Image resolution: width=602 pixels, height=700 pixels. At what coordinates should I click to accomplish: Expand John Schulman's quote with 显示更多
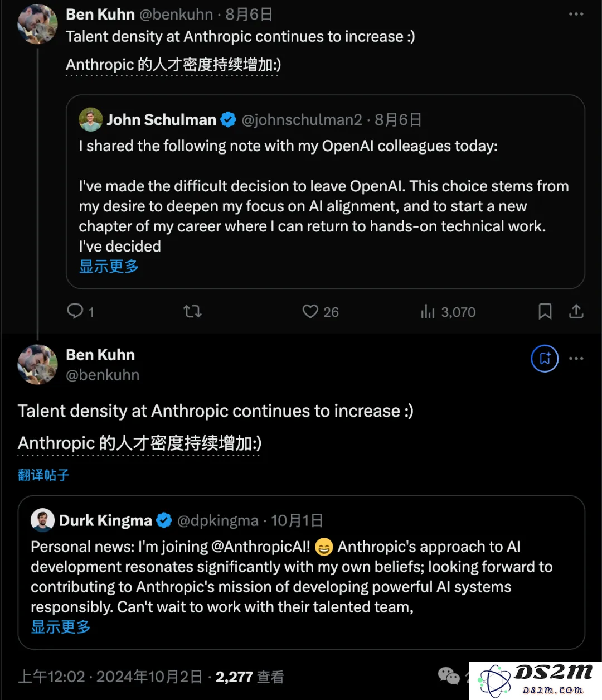click(x=109, y=267)
